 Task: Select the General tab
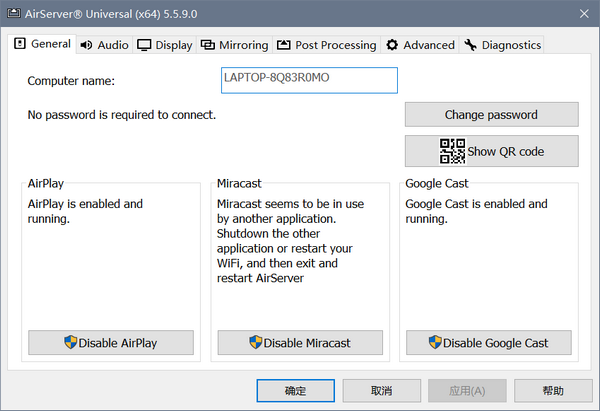[x=42, y=44]
